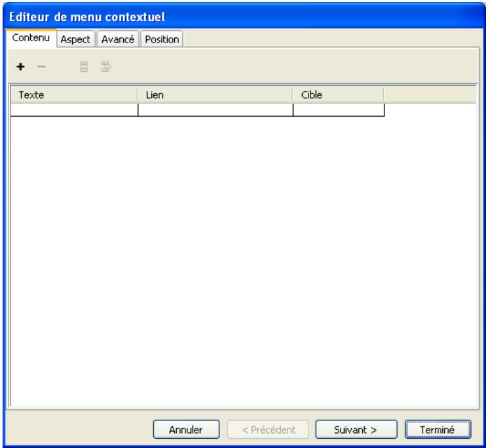Click the minus remove item icon

41,67
